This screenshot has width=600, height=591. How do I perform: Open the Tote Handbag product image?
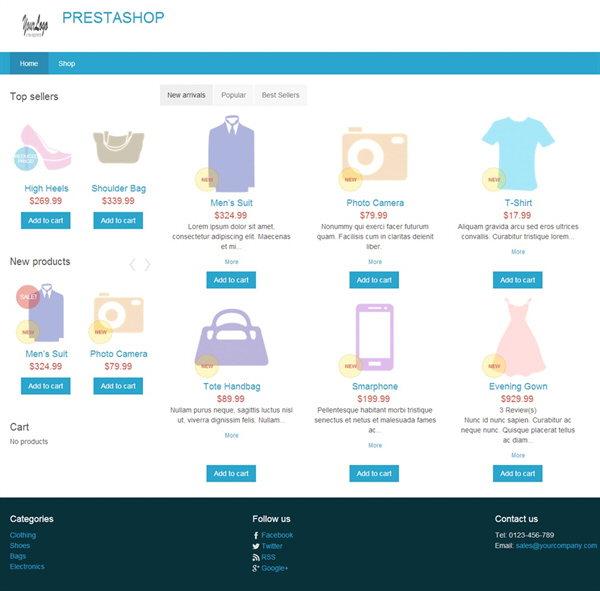coord(232,338)
